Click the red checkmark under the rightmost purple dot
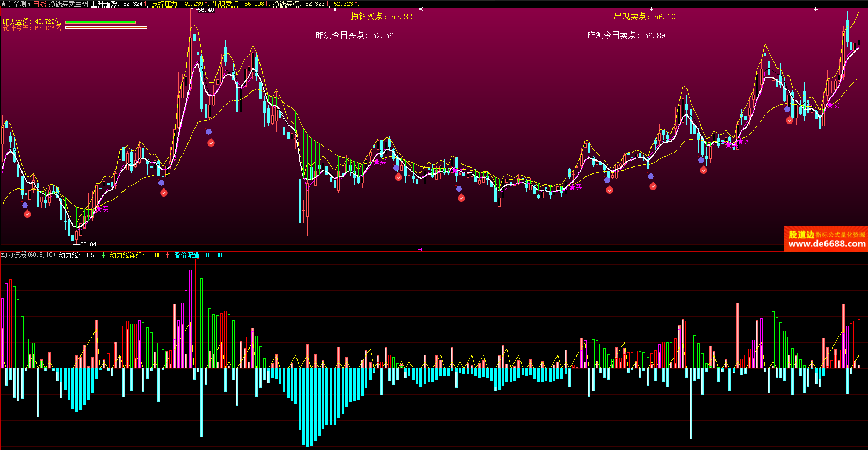The height and width of the screenshot is (450, 868). pos(789,121)
